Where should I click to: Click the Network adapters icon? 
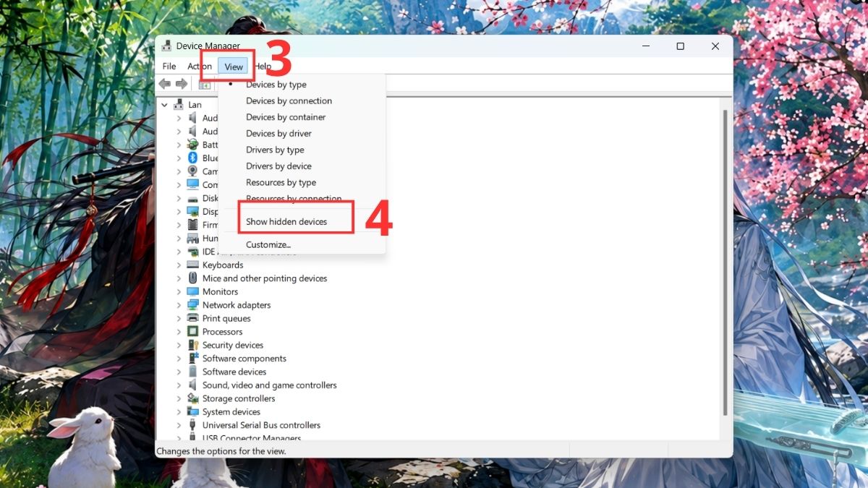(x=193, y=305)
